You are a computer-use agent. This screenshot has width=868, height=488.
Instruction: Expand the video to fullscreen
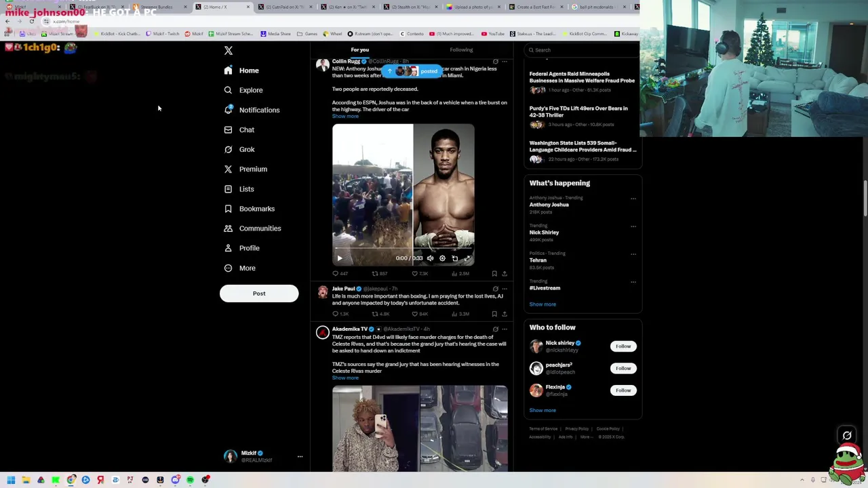467,258
